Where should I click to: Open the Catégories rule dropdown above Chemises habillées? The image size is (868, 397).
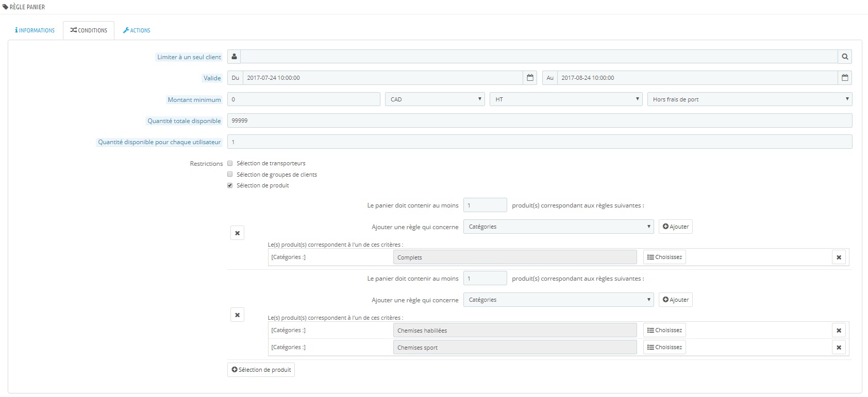[x=558, y=300]
